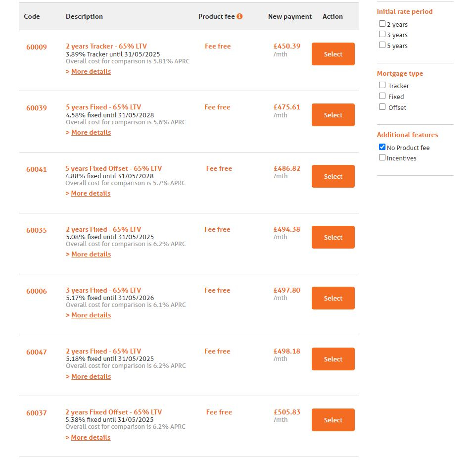The height and width of the screenshot is (460, 476).
Task: Check the 2 years rate period box
Action: [x=382, y=23]
